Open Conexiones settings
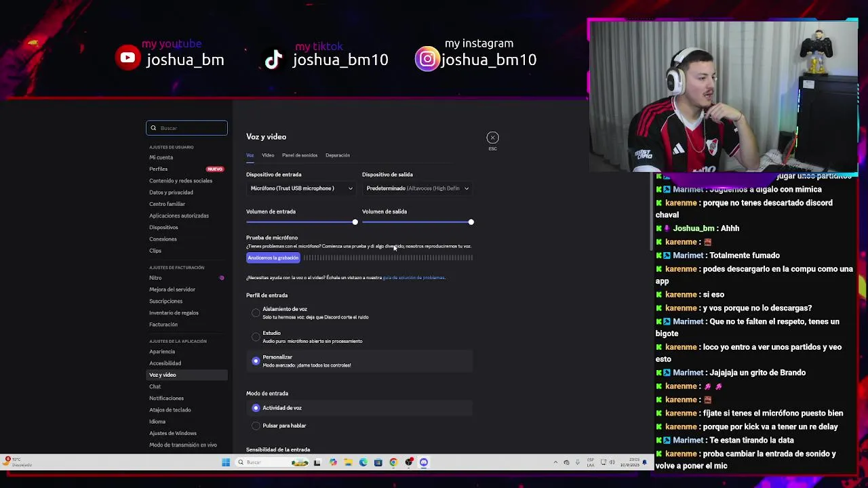This screenshot has width=868, height=488. 163,239
